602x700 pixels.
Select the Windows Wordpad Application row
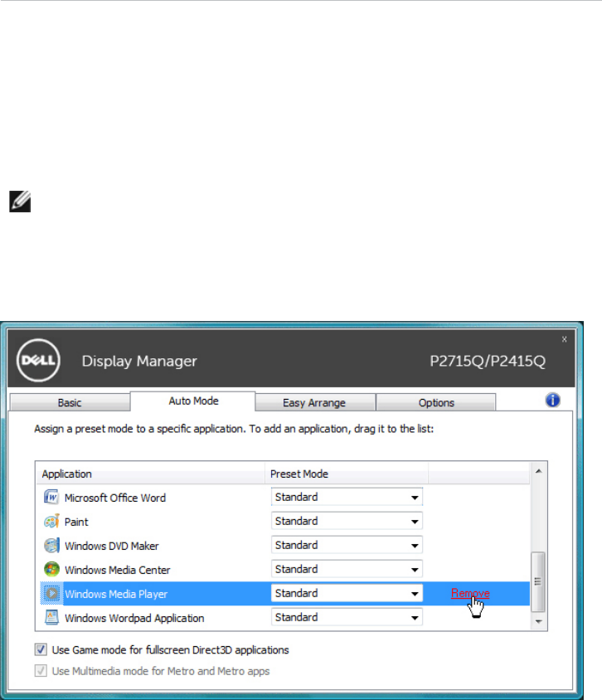[x=283, y=617]
